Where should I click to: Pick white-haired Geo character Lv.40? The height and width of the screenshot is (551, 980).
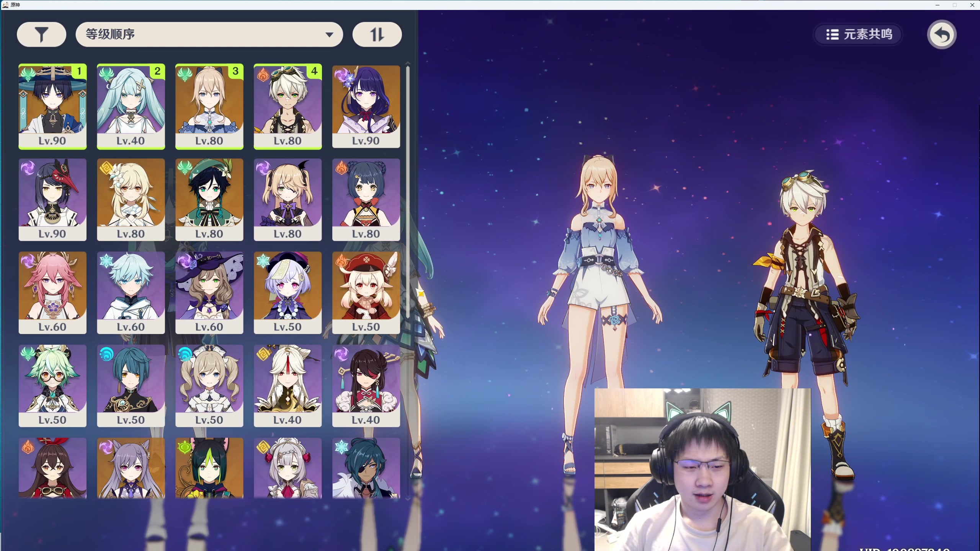pyautogui.click(x=287, y=385)
